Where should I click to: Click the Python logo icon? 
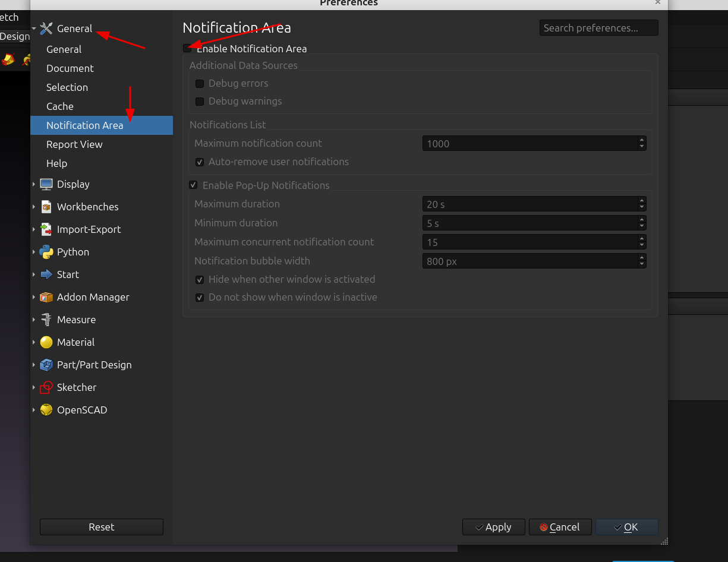point(46,252)
